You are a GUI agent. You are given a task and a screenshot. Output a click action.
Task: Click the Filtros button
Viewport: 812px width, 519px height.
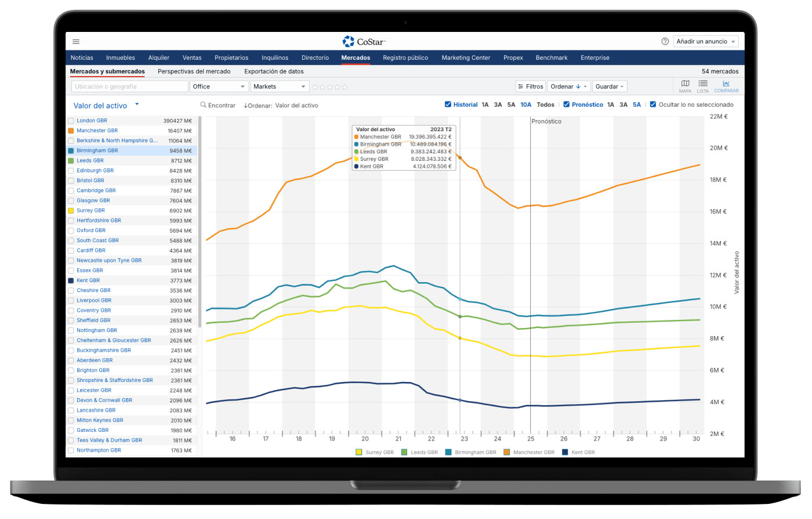coord(530,86)
